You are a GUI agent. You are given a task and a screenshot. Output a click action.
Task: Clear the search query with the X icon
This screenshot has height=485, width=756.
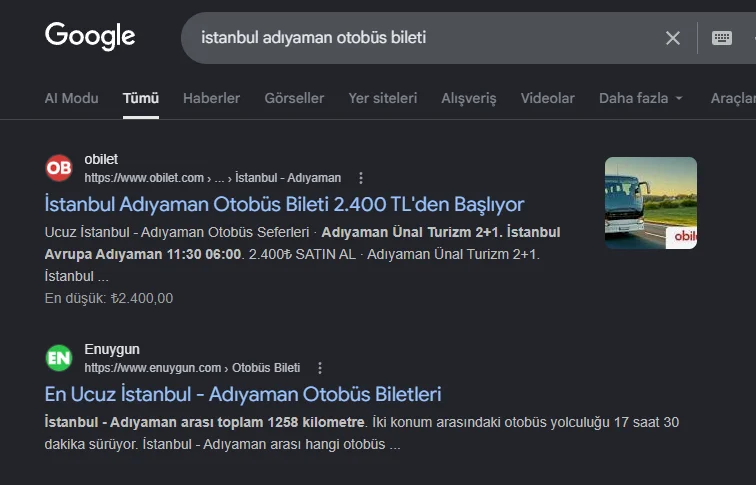click(673, 38)
